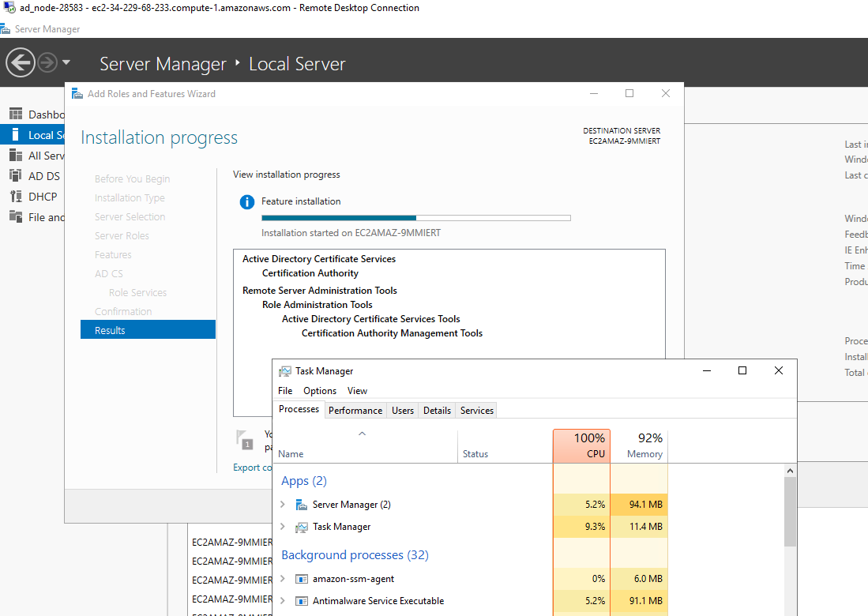Sort processes by the Memory column

coord(640,446)
